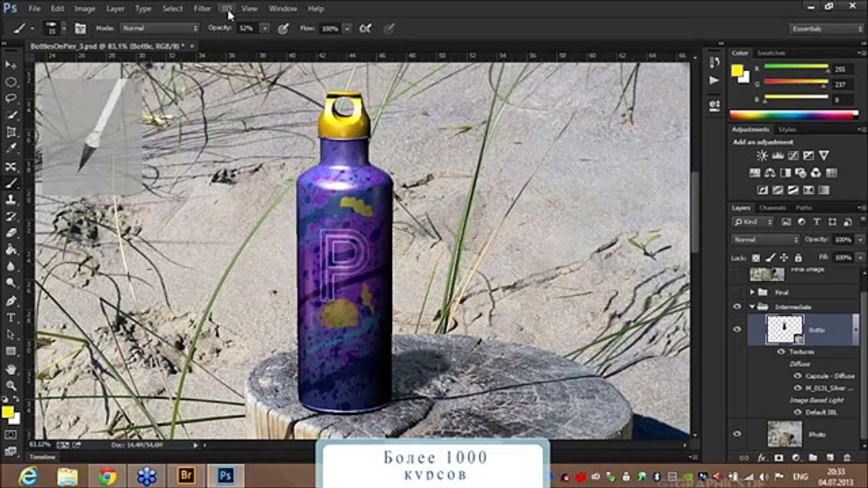Open the Brush panel toggle icon

click(81, 28)
